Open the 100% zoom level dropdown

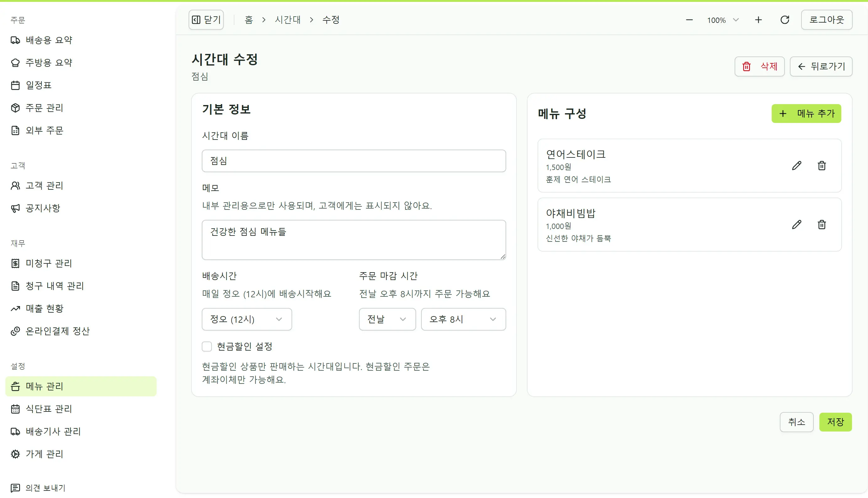coord(723,20)
